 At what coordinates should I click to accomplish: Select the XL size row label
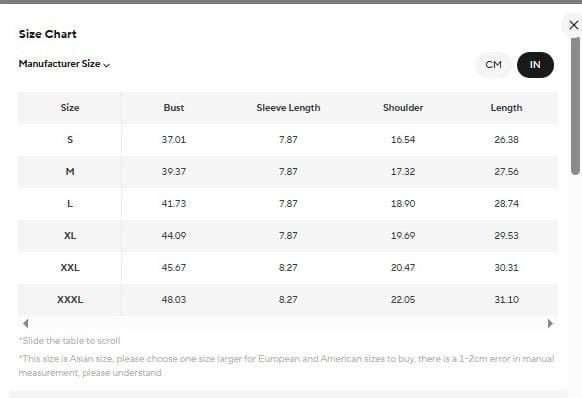[x=70, y=235]
